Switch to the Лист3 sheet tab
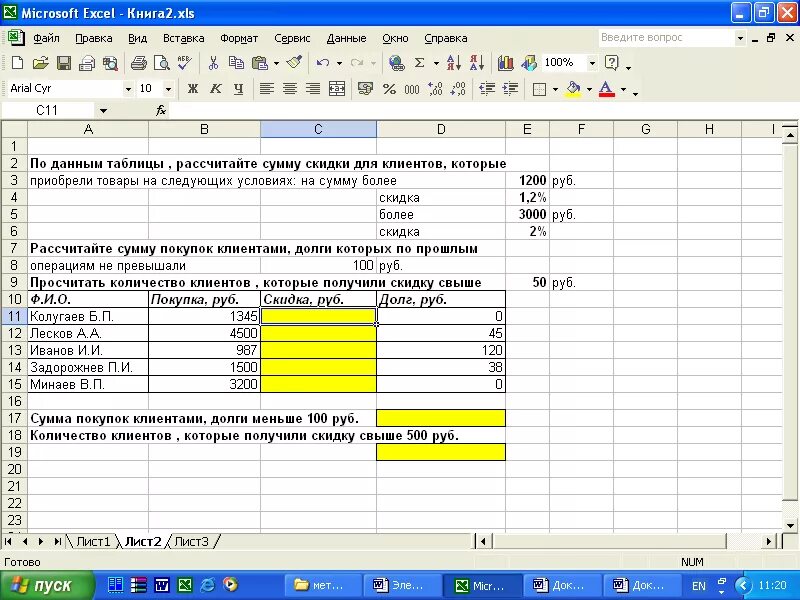This screenshot has height=600, width=800. pyautogui.click(x=191, y=541)
